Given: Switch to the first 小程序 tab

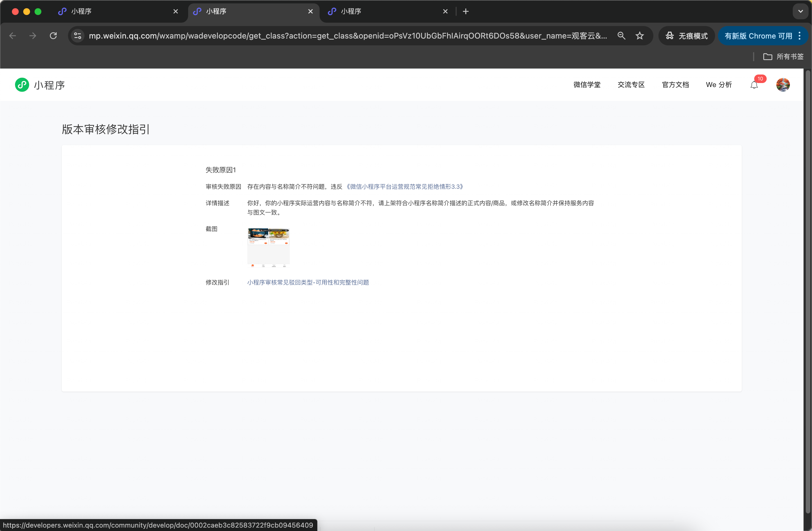Looking at the screenshot, I should click(x=116, y=11).
